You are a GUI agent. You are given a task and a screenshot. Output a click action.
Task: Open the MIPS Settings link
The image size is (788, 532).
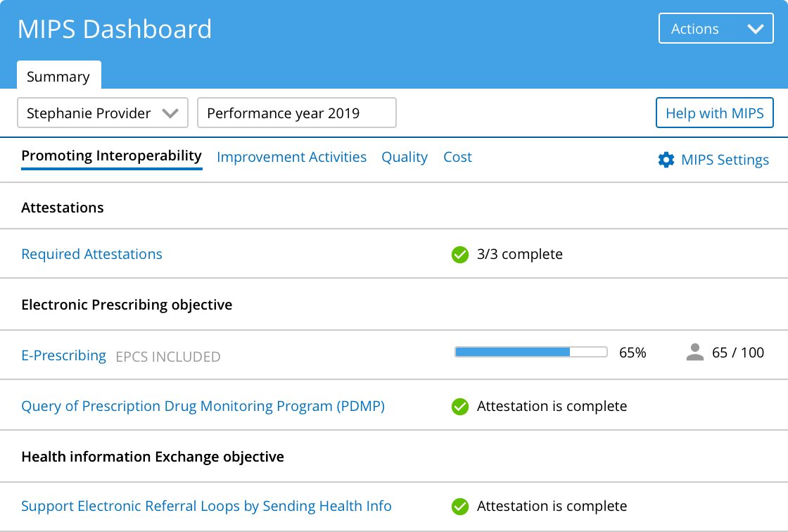(725, 160)
